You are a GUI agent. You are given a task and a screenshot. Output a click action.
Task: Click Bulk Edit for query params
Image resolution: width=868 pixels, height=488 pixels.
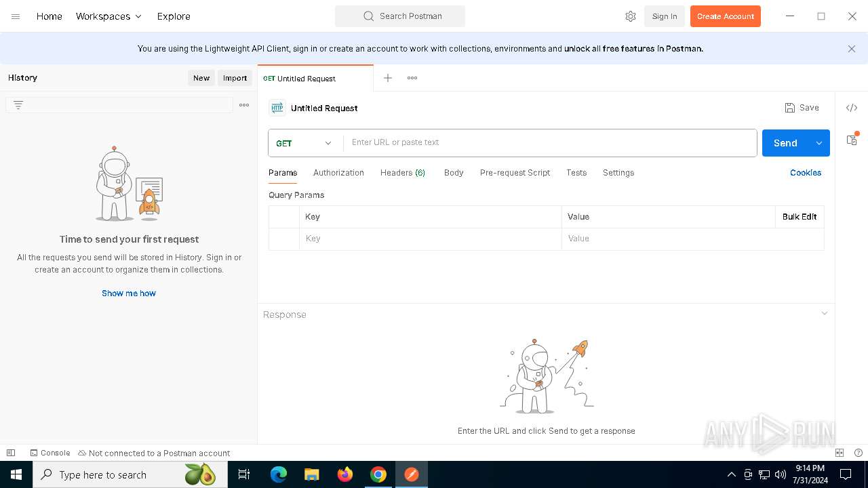pyautogui.click(x=800, y=217)
